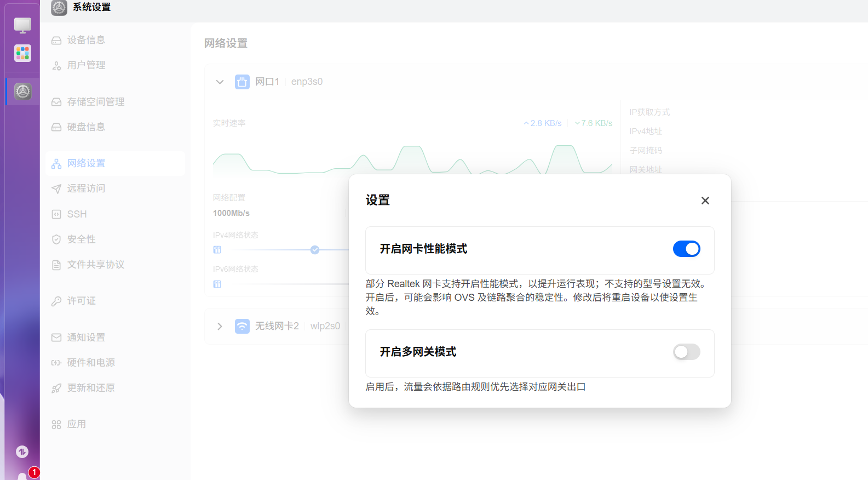Click the IPv4网络状态 device icon
Image resolution: width=868 pixels, height=480 pixels.
[x=217, y=250]
